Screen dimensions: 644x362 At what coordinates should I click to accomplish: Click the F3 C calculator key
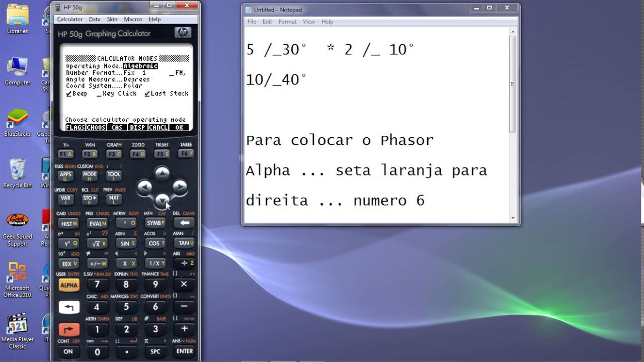[x=114, y=154]
